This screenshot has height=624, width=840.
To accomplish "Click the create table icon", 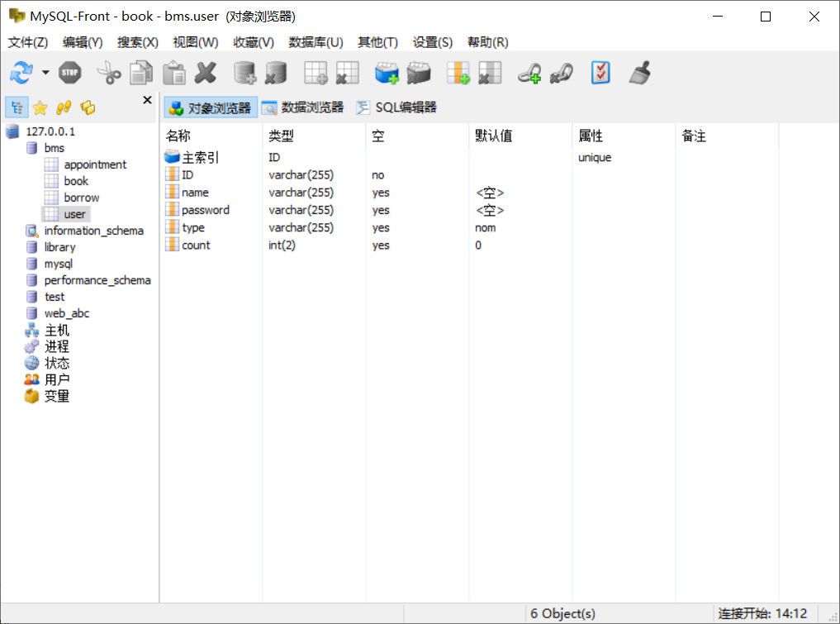I will 316,73.
